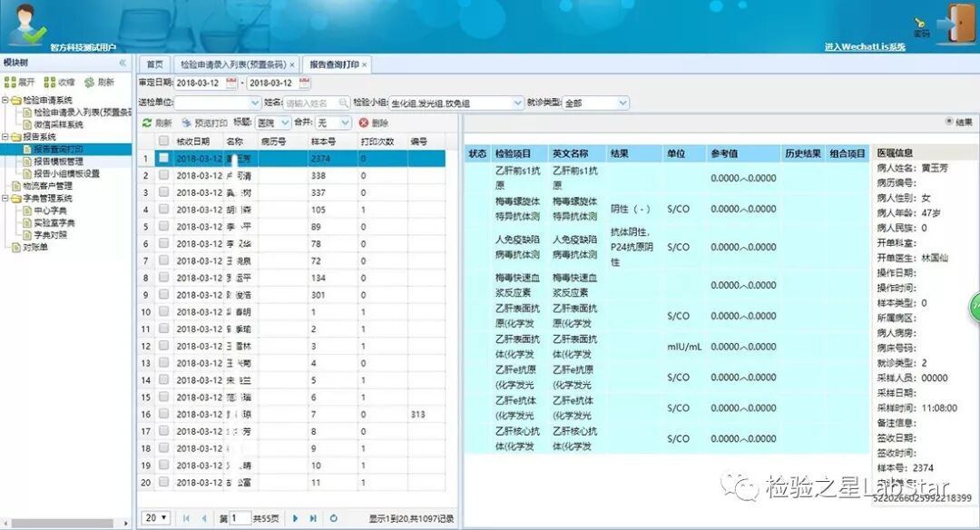Open 实验室字典 in module tree
980x530 pixels.
[54, 223]
